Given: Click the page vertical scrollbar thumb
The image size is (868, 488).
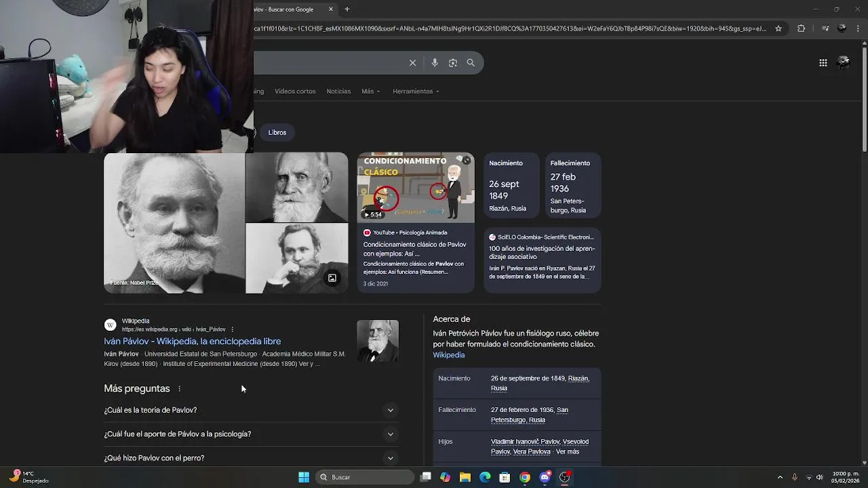Looking at the screenshot, I should point(864,98).
